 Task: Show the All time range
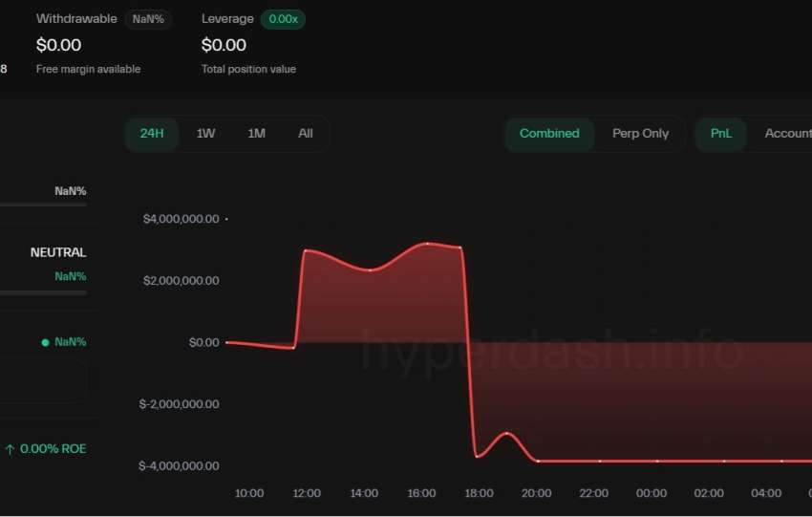coord(306,134)
